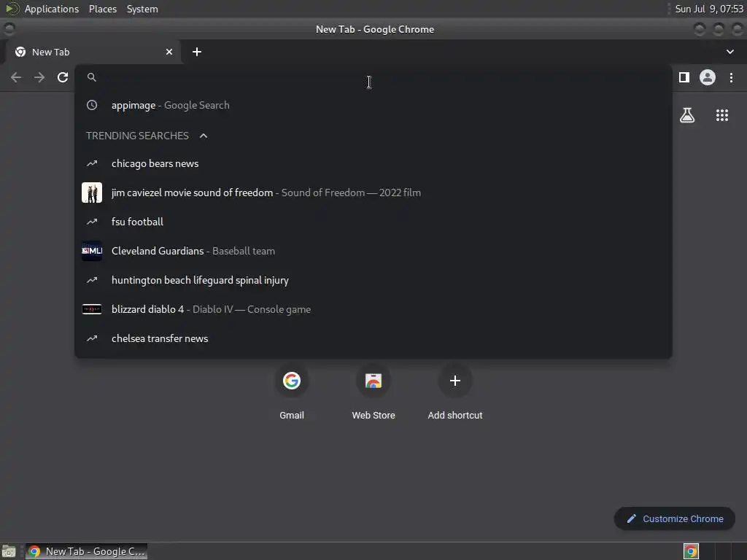Click the history clock icon beside appimage
Viewport: 747px width, 560px height.
point(92,105)
